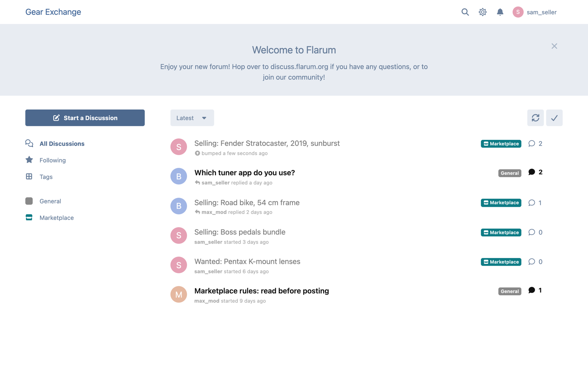Open Marketplace rules: read before posting
This screenshot has width=588, height=368.
[262, 291]
